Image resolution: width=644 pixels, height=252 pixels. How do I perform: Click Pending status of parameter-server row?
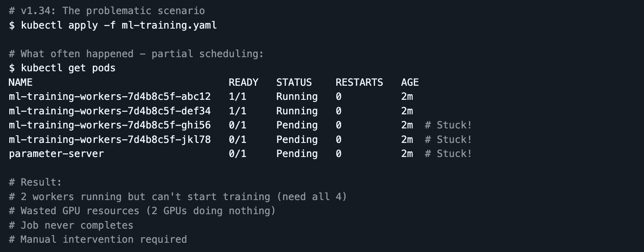pos(297,154)
